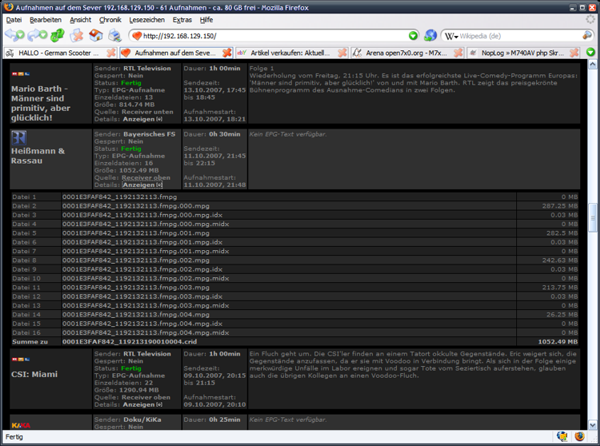Click the address bar URL field
The image size is (600, 446).
(274, 36)
